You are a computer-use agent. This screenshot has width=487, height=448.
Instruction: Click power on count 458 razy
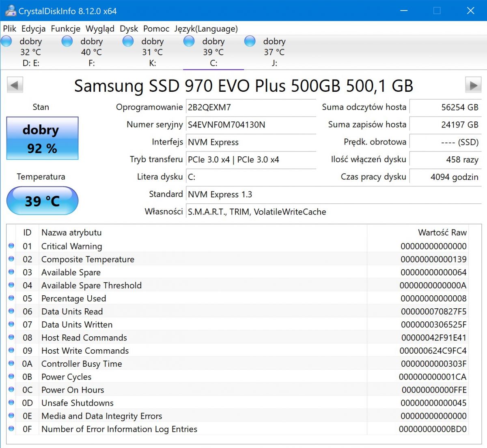click(x=445, y=160)
